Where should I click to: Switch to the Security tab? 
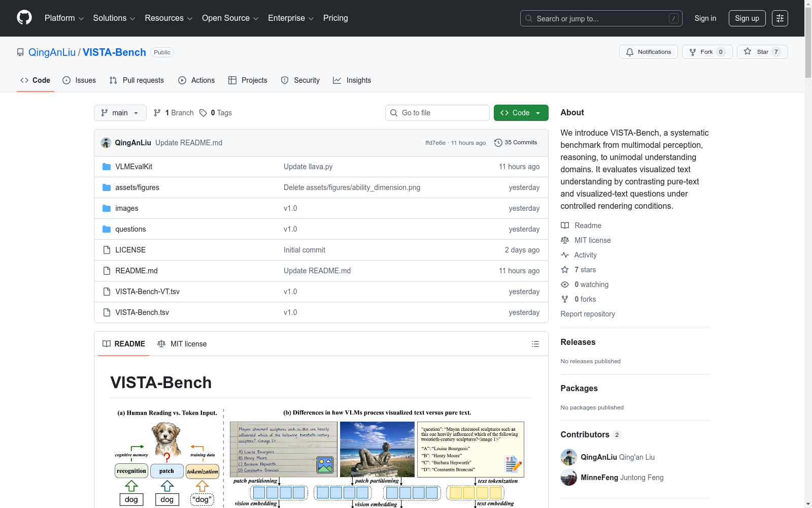[300, 80]
